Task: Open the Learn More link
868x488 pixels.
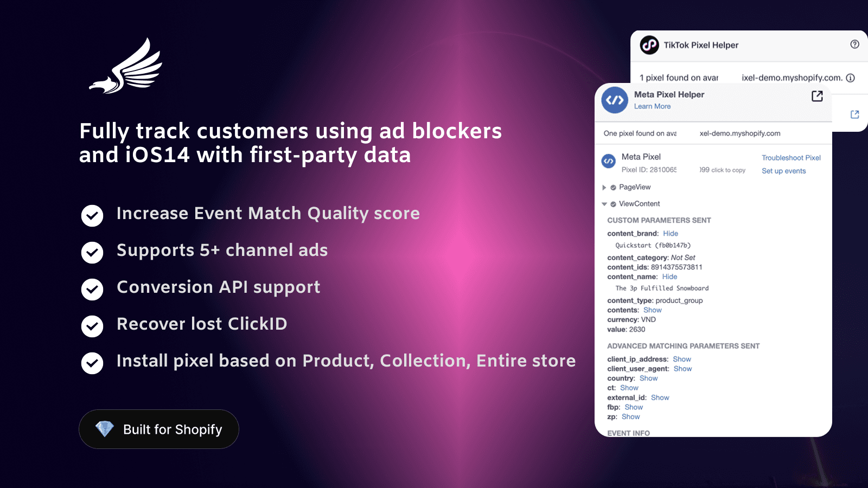Action: point(652,106)
